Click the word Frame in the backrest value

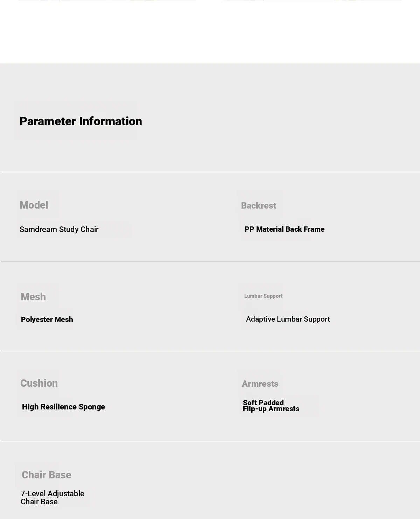pyautogui.click(x=314, y=229)
